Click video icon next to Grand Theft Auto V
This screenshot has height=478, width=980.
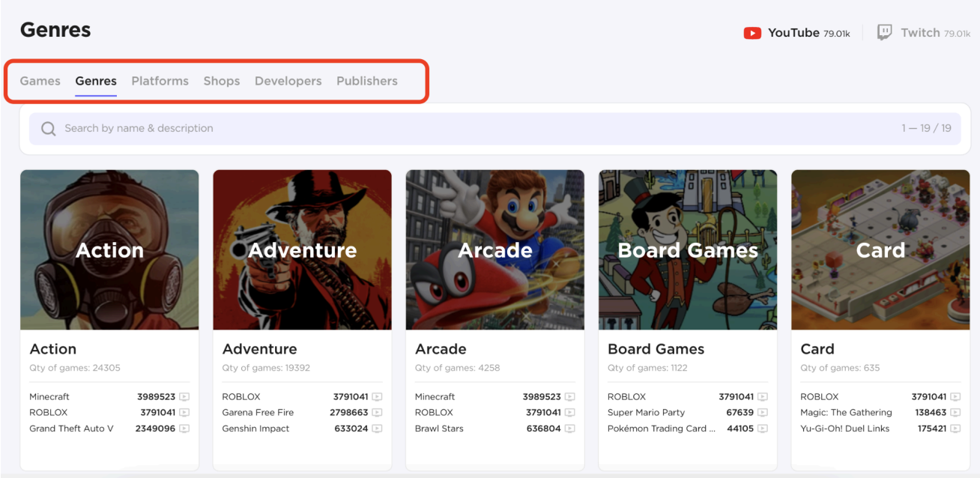pos(184,429)
